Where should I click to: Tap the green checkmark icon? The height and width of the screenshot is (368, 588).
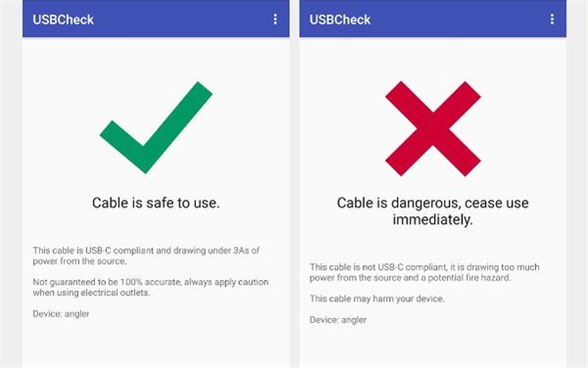pos(156,127)
